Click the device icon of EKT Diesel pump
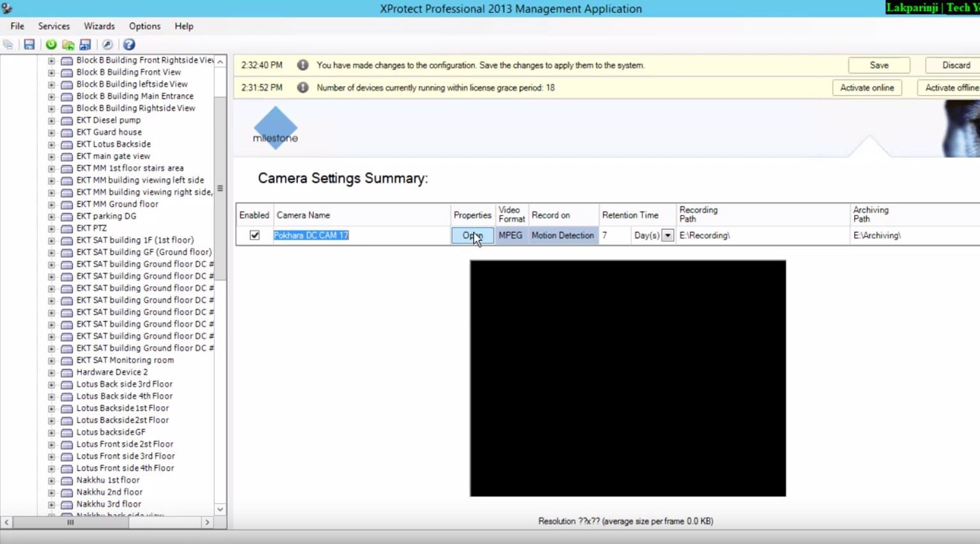 [66, 120]
